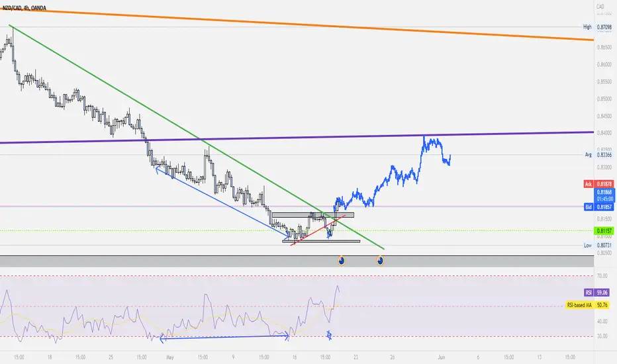Click the 0.86500 tick on price axis

click(x=604, y=47)
